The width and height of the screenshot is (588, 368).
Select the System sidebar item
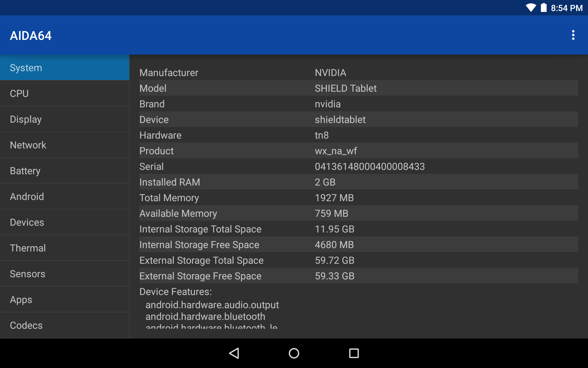pos(65,68)
